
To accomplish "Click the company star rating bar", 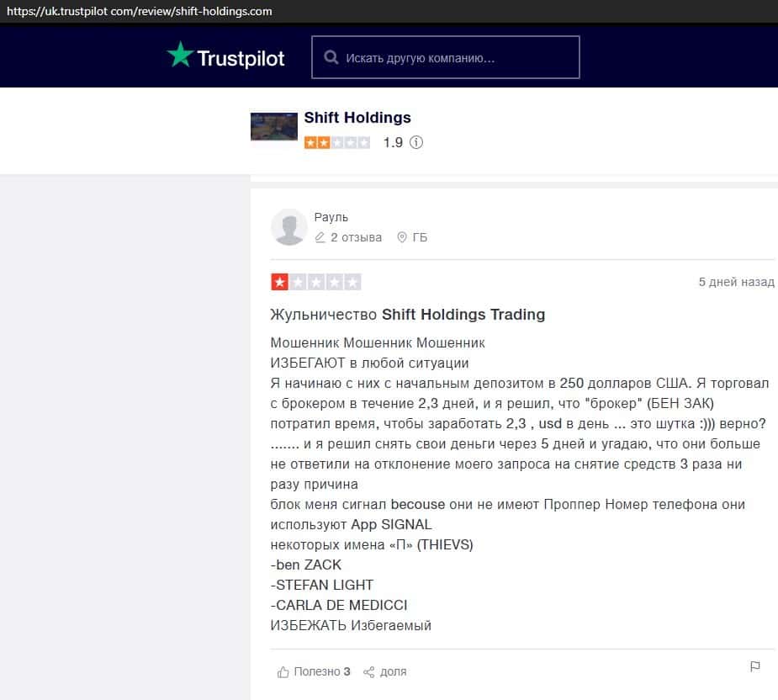I will pos(337,142).
